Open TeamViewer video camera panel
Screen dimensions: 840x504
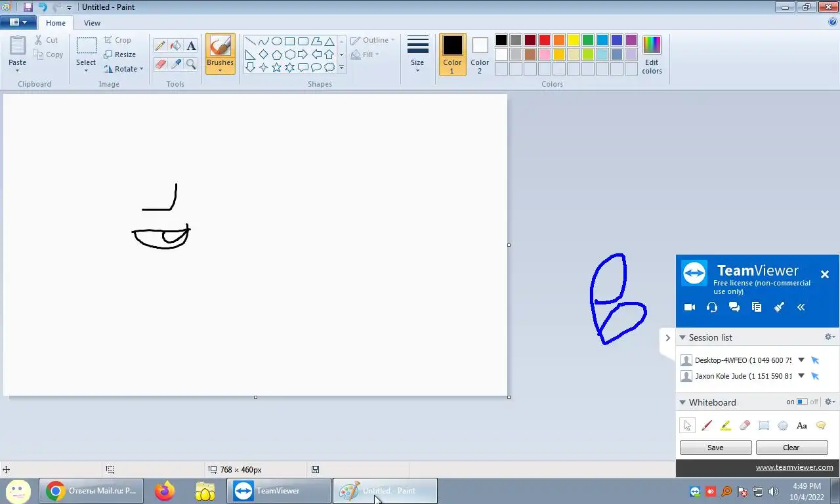click(x=689, y=307)
